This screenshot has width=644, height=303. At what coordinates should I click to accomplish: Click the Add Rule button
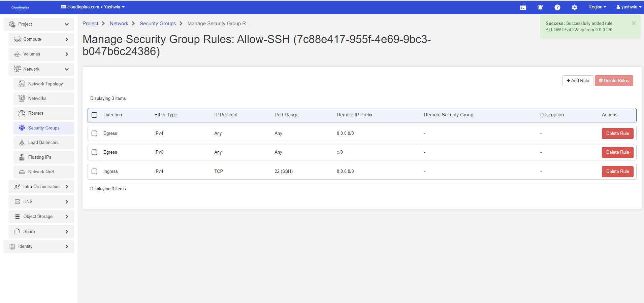click(578, 81)
